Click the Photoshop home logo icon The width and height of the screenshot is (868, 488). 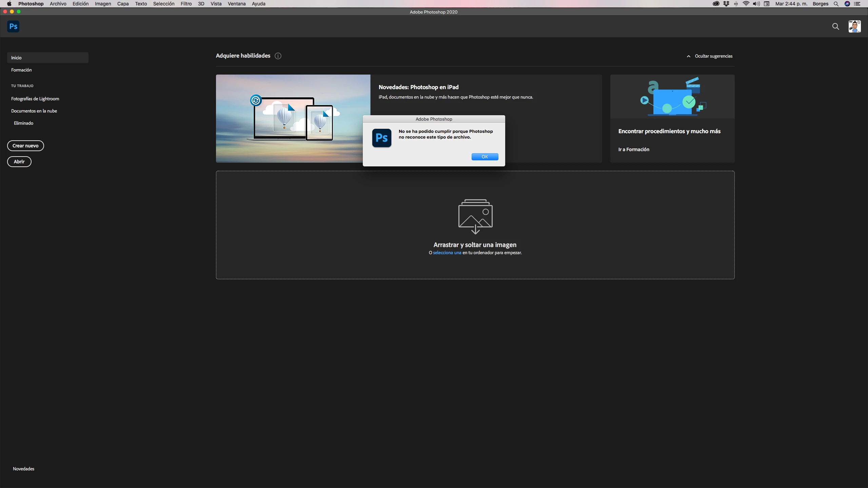(13, 26)
